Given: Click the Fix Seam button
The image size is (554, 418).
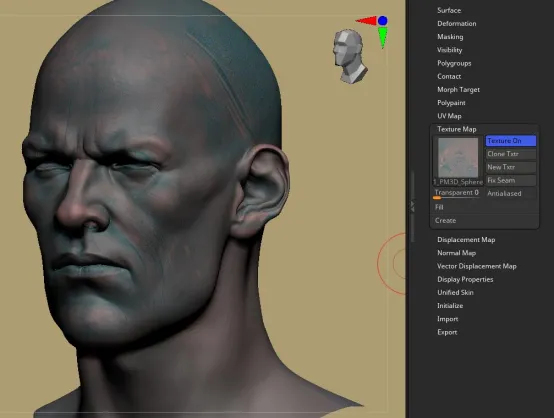Looking at the screenshot, I should coord(511,180).
